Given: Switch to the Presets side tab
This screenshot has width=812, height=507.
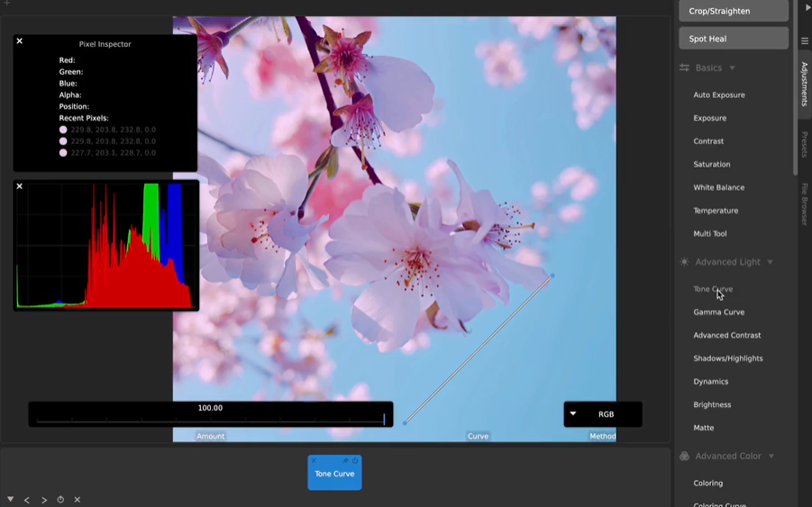Looking at the screenshot, I should [x=804, y=144].
